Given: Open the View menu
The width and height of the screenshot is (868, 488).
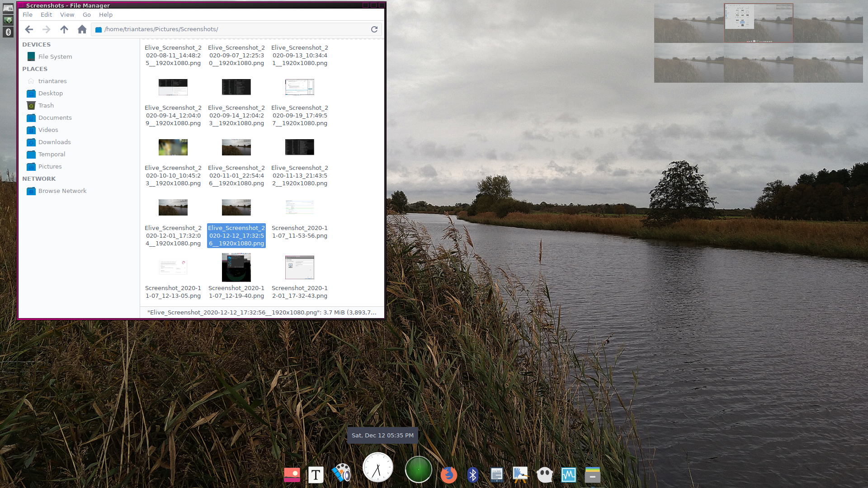Looking at the screenshot, I should point(67,14).
